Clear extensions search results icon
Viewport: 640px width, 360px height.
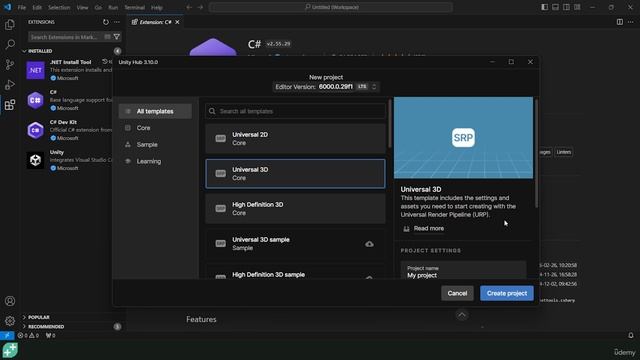(x=107, y=37)
